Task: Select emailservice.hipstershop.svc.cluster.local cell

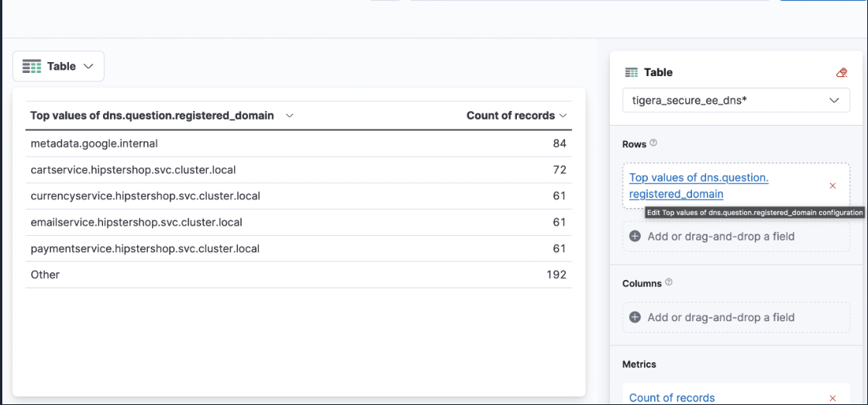Action: tap(136, 222)
